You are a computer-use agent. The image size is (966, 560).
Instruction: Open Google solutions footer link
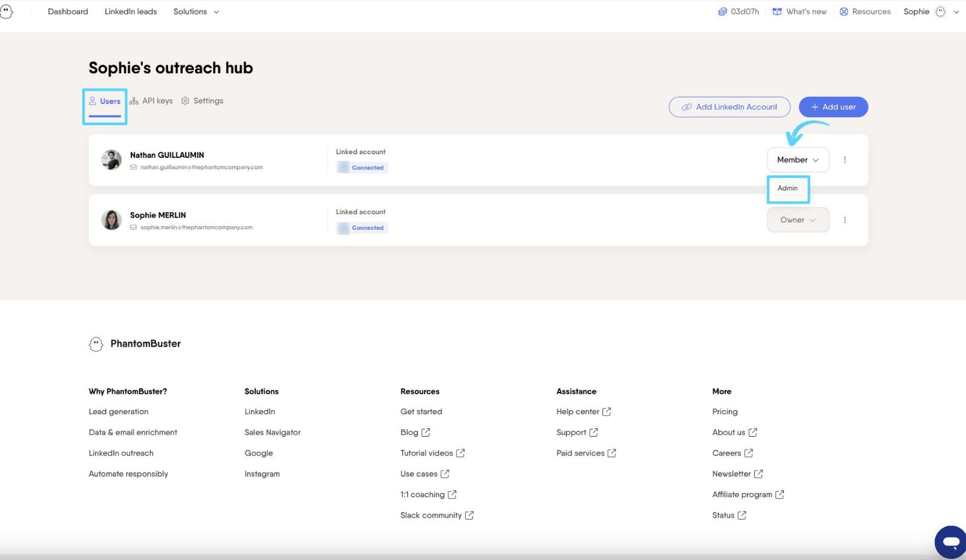click(259, 453)
